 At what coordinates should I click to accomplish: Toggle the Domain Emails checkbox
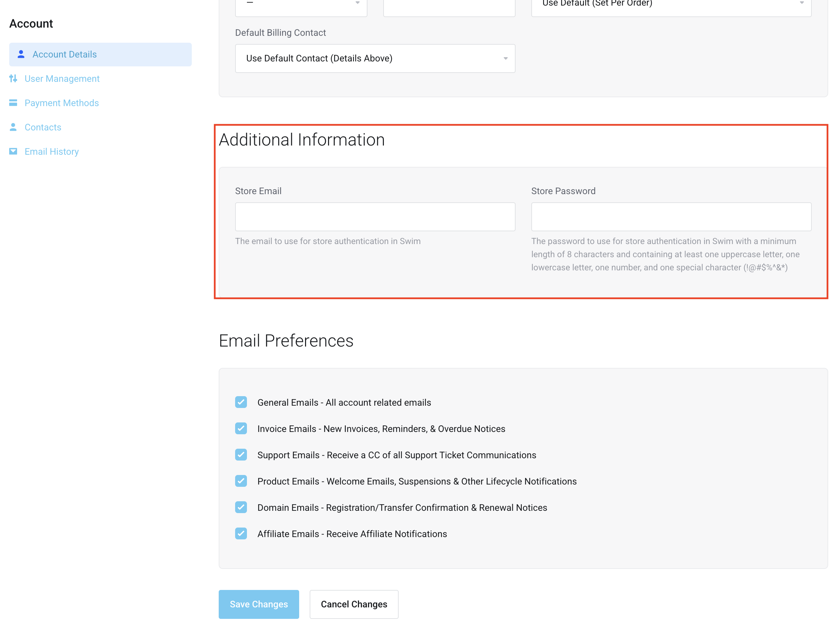pos(241,508)
